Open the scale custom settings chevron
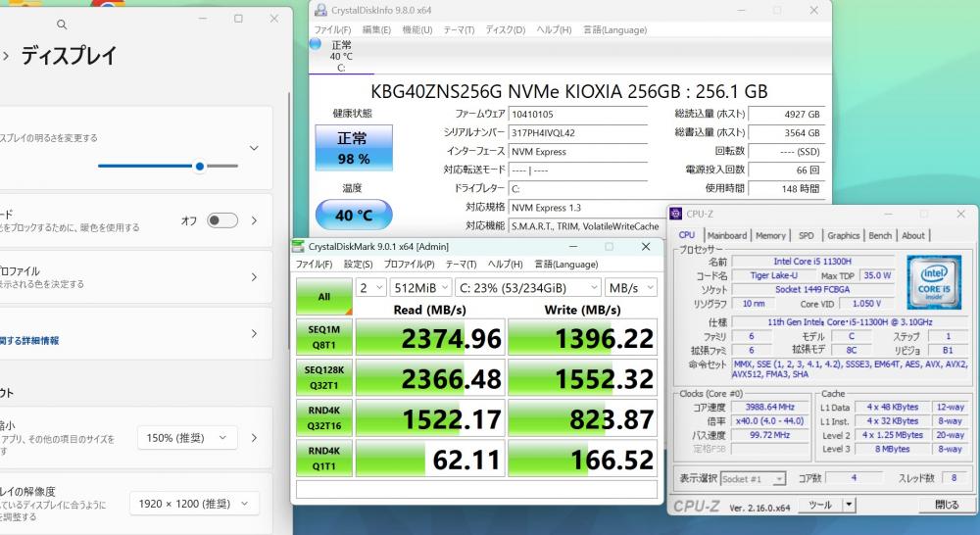This screenshot has height=535, width=980. (x=254, y=438)
